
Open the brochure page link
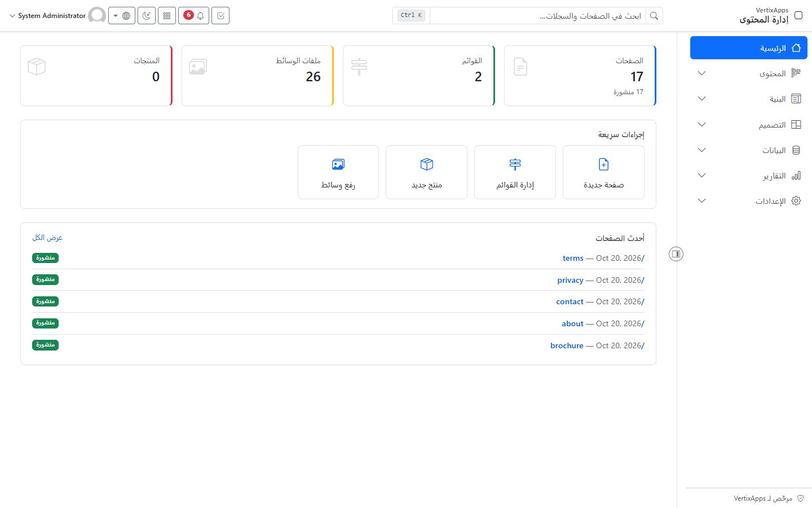point(567,345)
